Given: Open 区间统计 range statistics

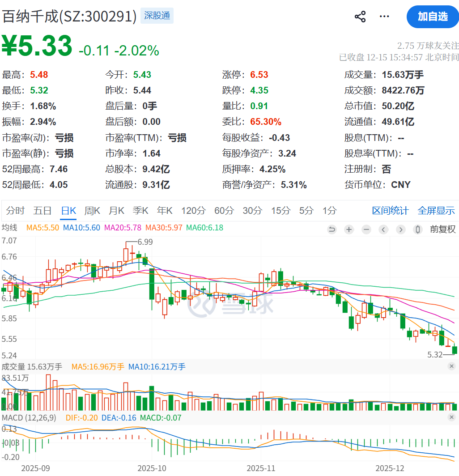Looking at the screenshot, I should 390,211.
